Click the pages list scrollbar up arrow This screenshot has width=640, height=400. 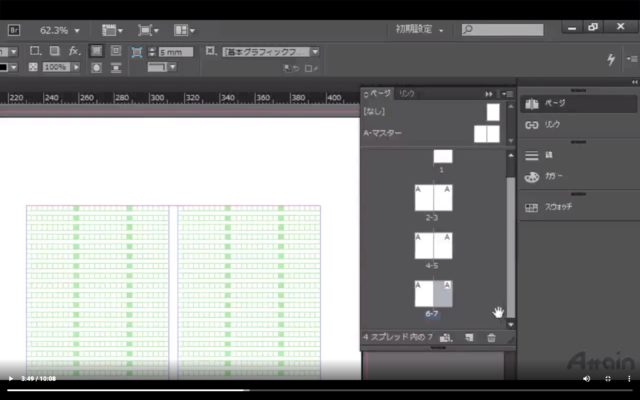[x=511, y=156]
